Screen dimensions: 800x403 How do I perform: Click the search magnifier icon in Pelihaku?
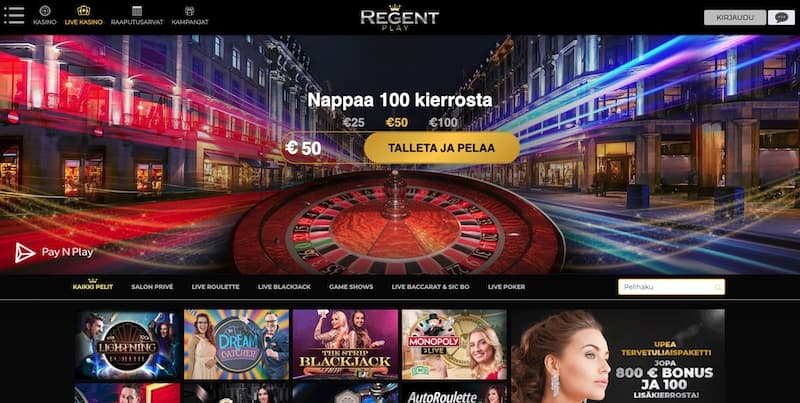tap(717, 287)
